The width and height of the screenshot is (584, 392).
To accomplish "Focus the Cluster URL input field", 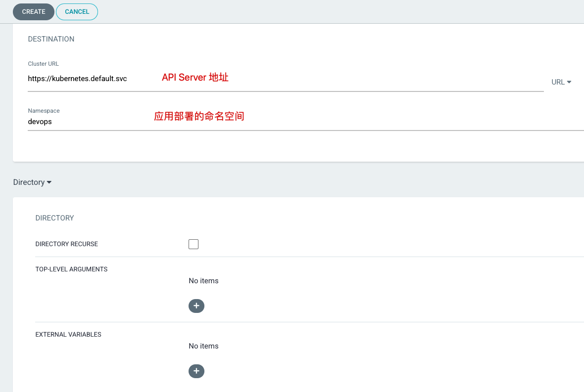I will tap(286, 79).
